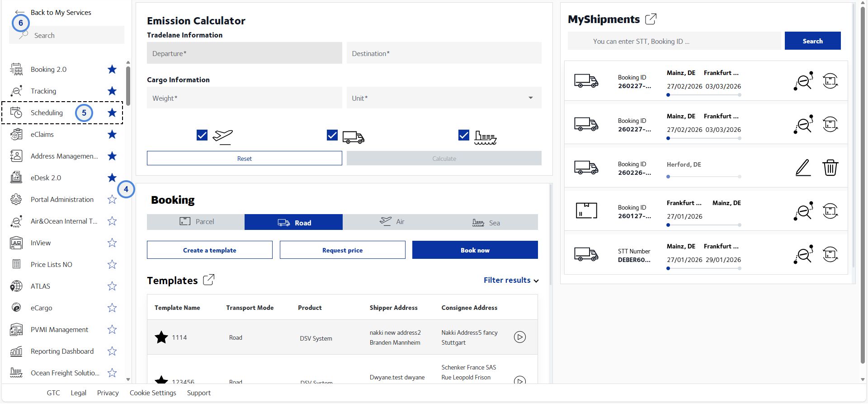Unfavorite Booking 2.0 star icon

point(112,69)
